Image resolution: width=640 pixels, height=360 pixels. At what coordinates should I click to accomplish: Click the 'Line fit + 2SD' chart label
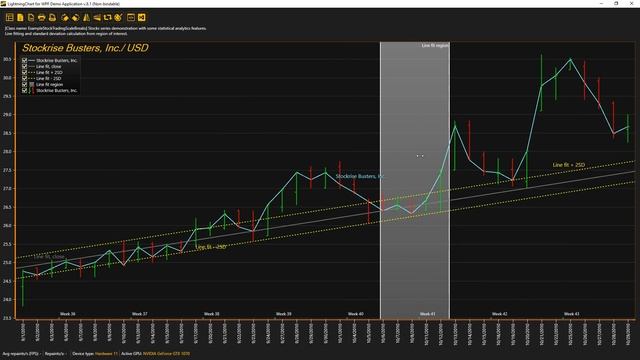569,165
